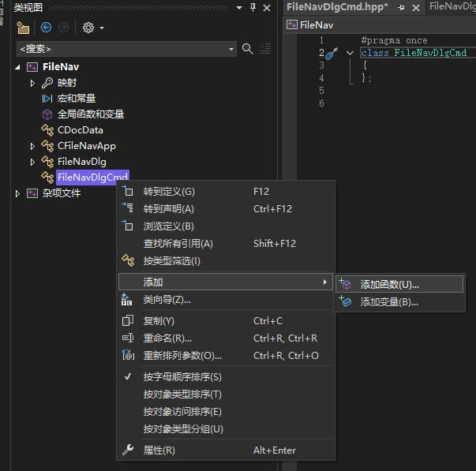
Task: Toggle sort alphabetically option (按字母顺序排序)
Action: (x=182, y=377)
